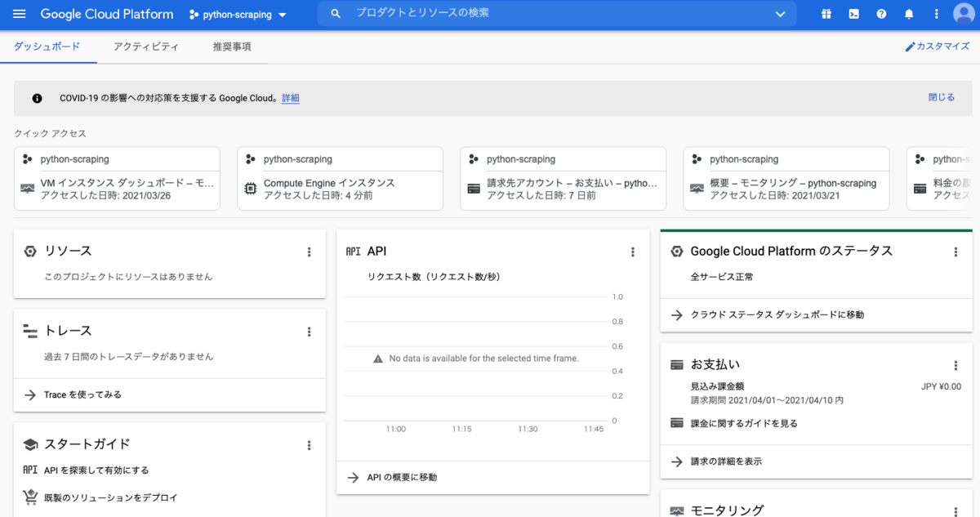Open the 詳細 link in COVID-19 banner
Viewport: 980px width, 517px height.
click(291, 98)
